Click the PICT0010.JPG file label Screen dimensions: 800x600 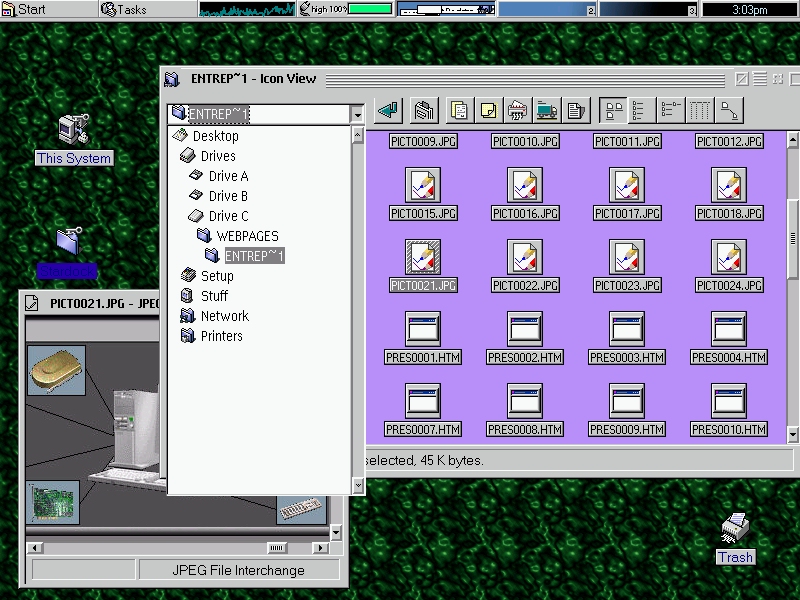[x=525, y=141]
